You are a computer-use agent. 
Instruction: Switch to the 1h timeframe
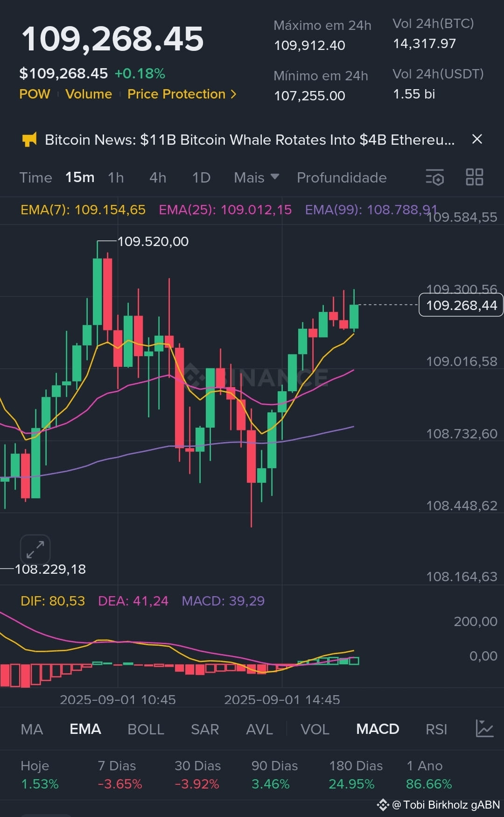116,177
